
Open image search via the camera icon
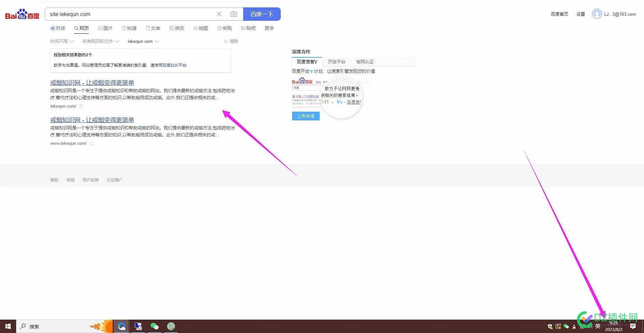tap(234, 14)
